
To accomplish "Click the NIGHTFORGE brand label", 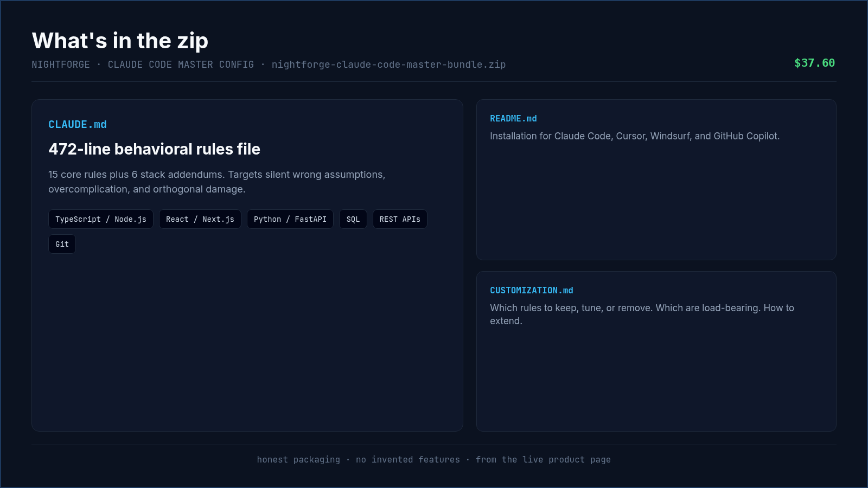I will [61, 65].
